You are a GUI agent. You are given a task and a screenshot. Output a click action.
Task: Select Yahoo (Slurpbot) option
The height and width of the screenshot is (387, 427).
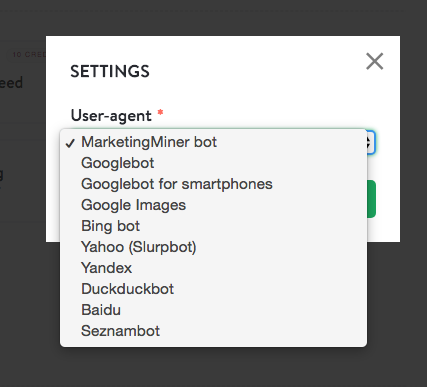(213, 247)
